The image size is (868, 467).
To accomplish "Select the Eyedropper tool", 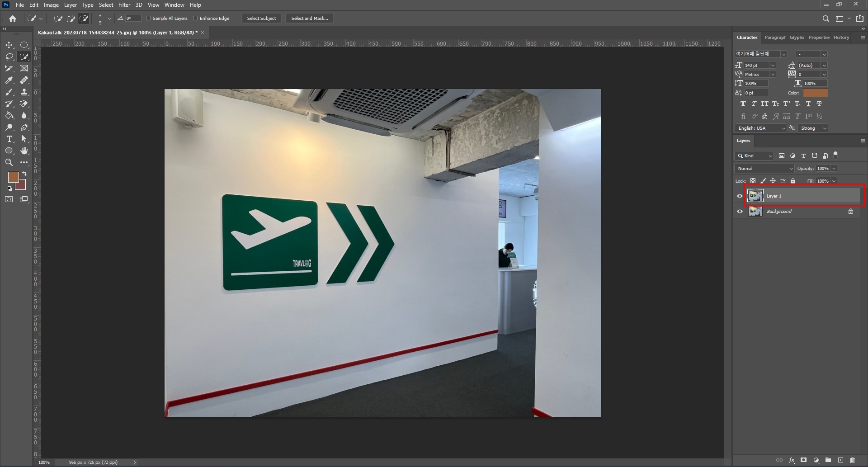I will point(9,80).
